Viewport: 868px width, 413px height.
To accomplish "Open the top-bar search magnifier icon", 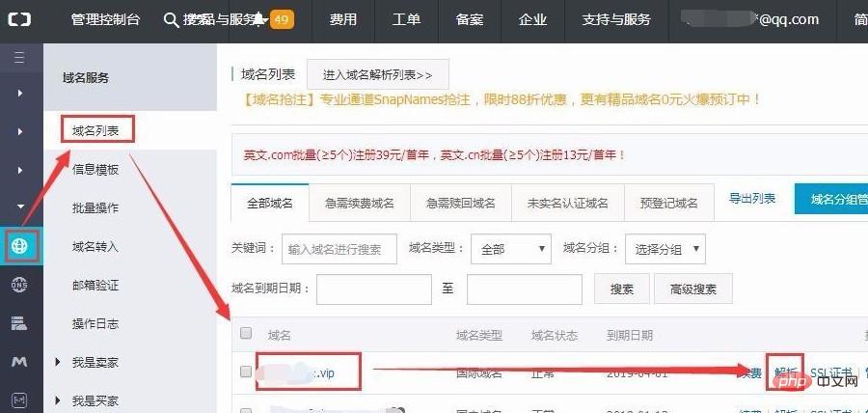I will click(x=171, y=20).
